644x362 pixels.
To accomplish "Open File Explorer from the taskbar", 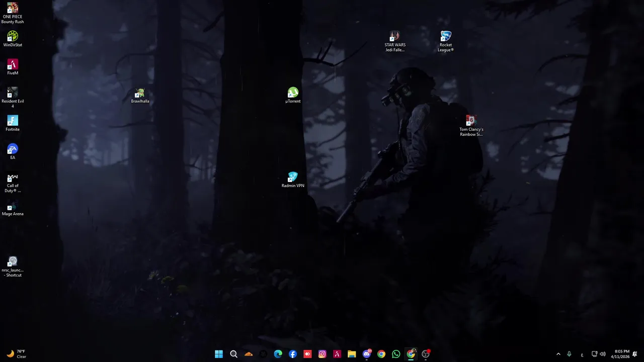I will [x=352, y=354].
